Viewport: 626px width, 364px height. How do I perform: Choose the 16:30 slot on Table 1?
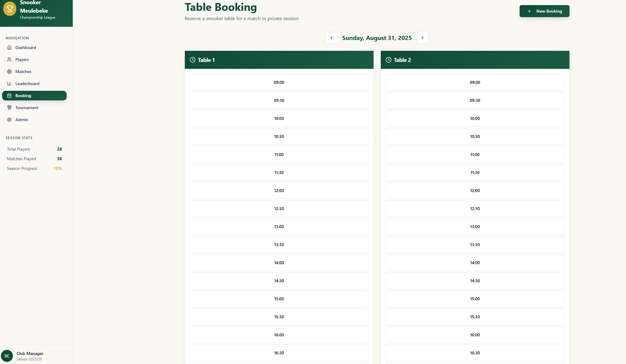(x=279, y=353)
